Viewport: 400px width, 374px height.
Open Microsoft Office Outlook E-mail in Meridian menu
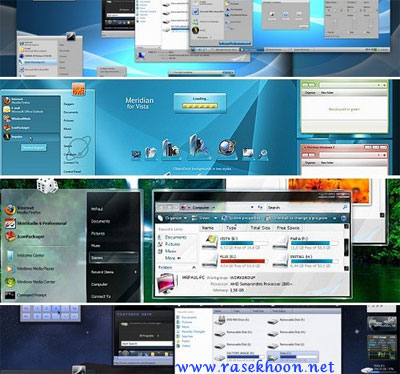pos(23,109)
